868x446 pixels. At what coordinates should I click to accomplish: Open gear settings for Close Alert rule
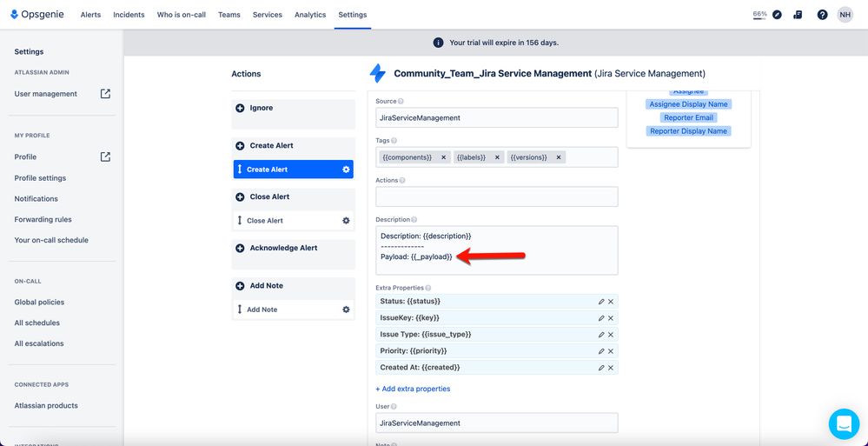point(346,221)
